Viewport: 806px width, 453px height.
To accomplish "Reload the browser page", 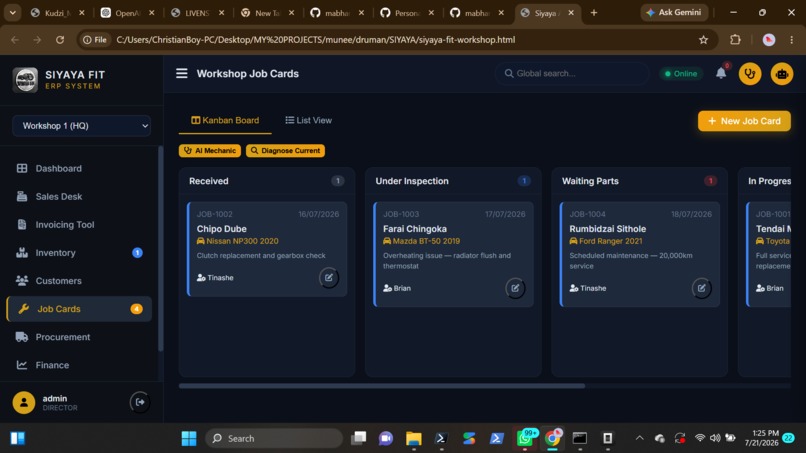I will pyautogui.click(x=60, y=40).
